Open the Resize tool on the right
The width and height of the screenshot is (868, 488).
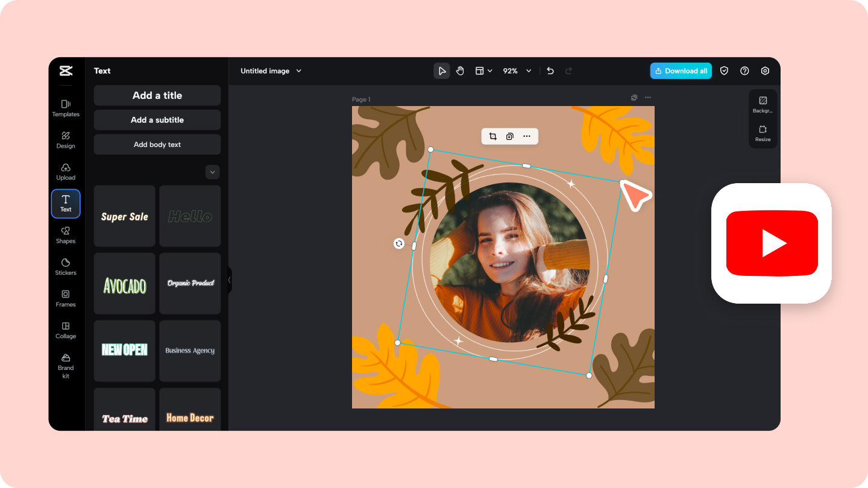[763, 134]
